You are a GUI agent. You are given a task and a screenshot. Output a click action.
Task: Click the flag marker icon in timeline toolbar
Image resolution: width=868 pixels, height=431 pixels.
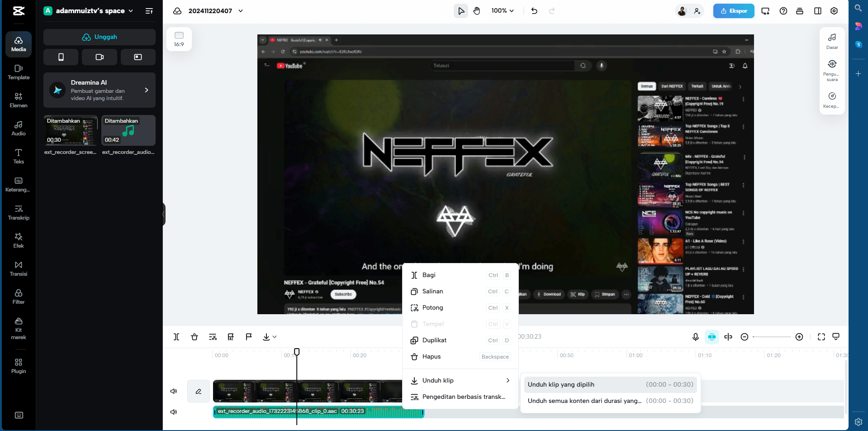click(x=249, y=337)
